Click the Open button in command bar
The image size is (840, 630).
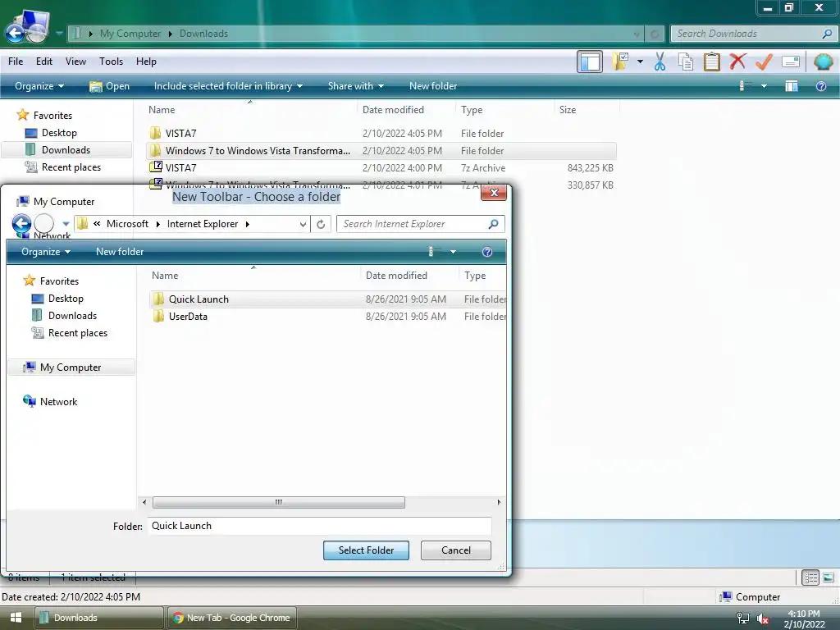tap(109, 85)
